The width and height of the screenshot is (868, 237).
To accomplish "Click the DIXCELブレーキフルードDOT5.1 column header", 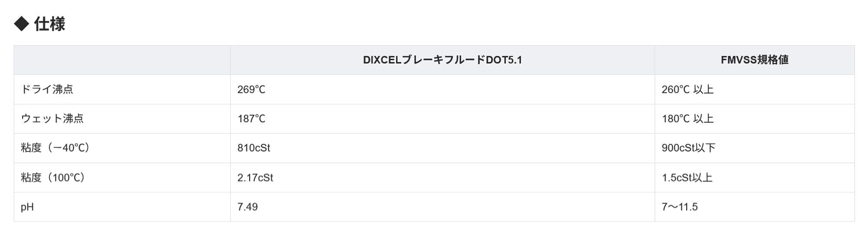I will pos(442,60).
